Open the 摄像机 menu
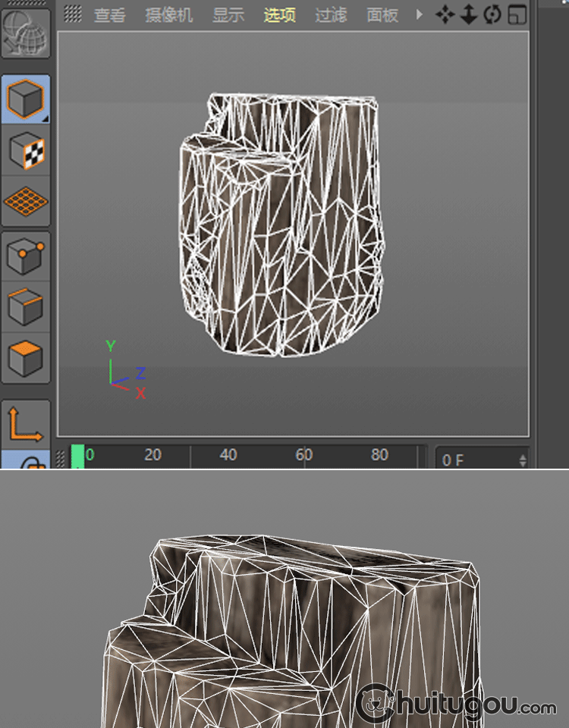569x728 pixels. click(x=169, y=15)
